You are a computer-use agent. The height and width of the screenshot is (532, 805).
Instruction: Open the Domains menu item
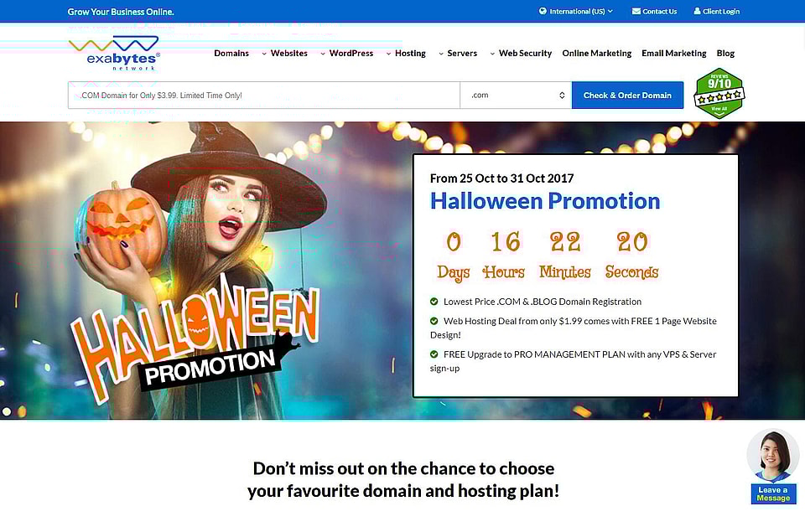click(231, 54)
